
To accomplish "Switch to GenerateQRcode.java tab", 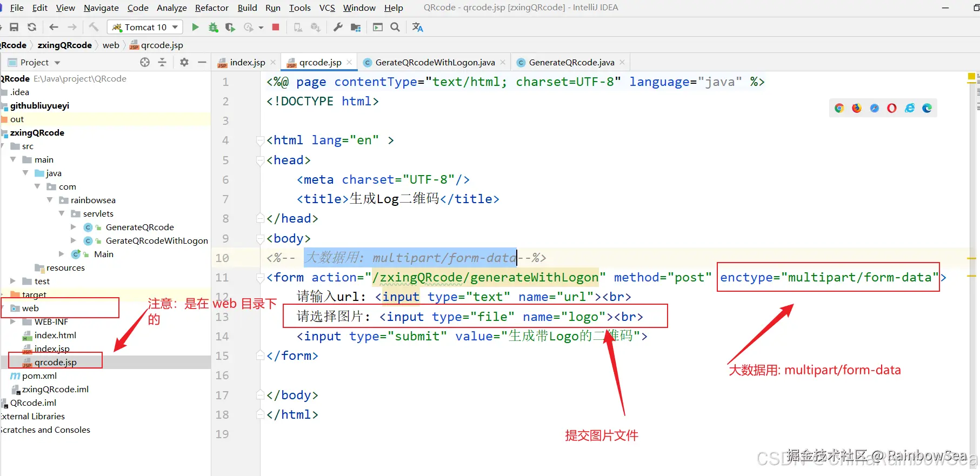I will (x=571, y=62).
